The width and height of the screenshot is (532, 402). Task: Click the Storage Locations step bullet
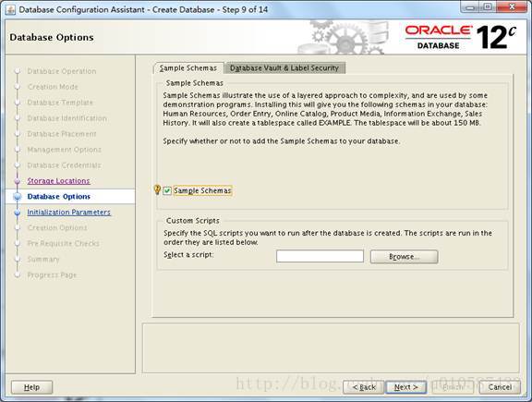[x=18, y=181]
